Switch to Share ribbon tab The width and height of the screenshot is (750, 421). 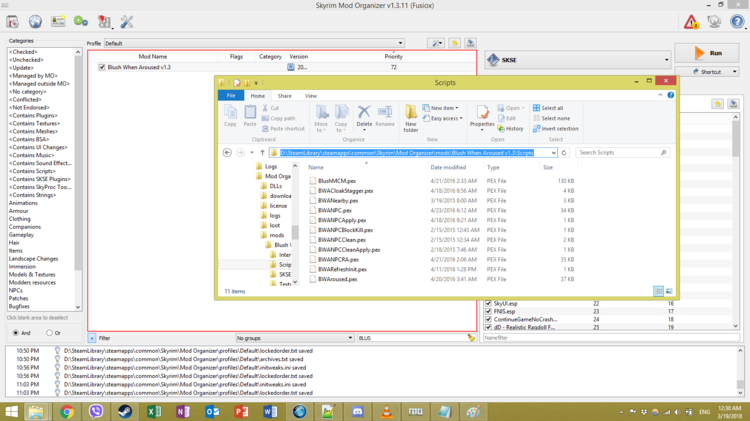click(x=285, y=96)
